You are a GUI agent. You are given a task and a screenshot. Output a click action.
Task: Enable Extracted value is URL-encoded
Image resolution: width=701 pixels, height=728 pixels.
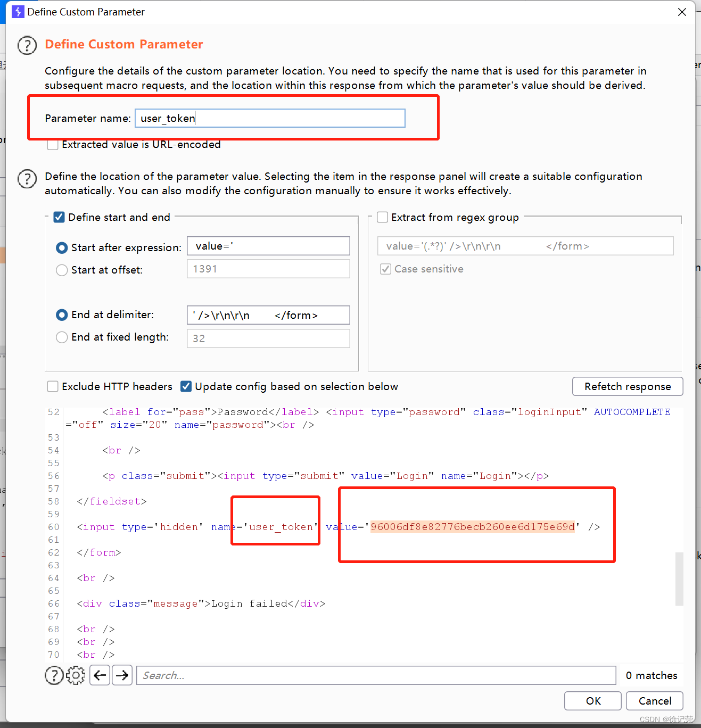coord(53,144)
